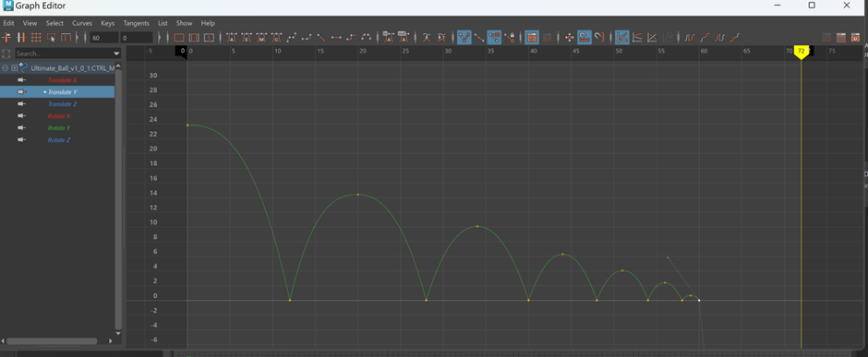The width and height of the screenshot is (868, 357).
Task: Set Post-Infinity Cycle
Action: (x=719, y=38)
